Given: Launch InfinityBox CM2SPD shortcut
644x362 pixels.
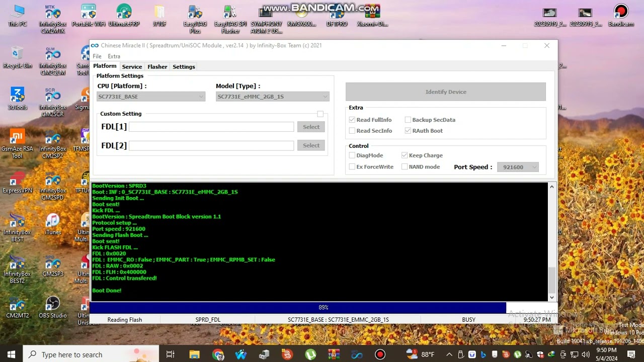Looking at the screenshot, I should point(52,186).
